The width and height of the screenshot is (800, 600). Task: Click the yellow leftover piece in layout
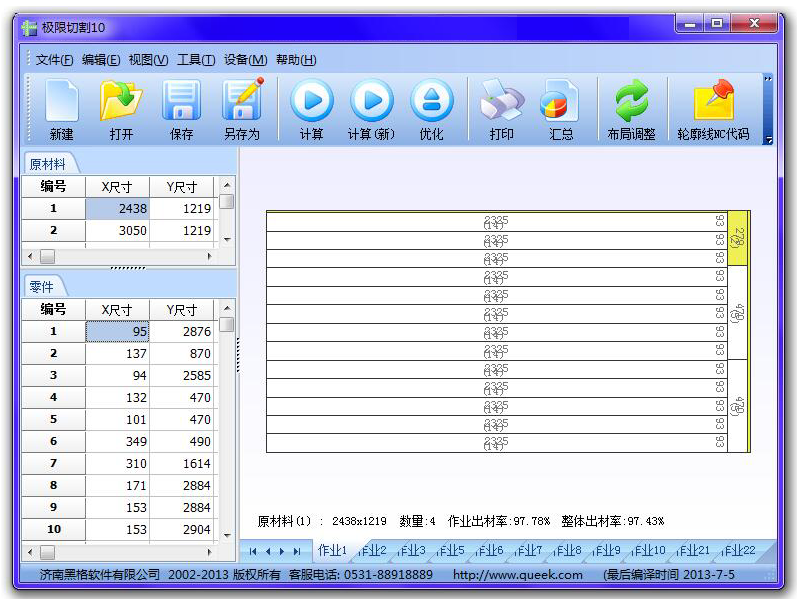pos(738,238)
